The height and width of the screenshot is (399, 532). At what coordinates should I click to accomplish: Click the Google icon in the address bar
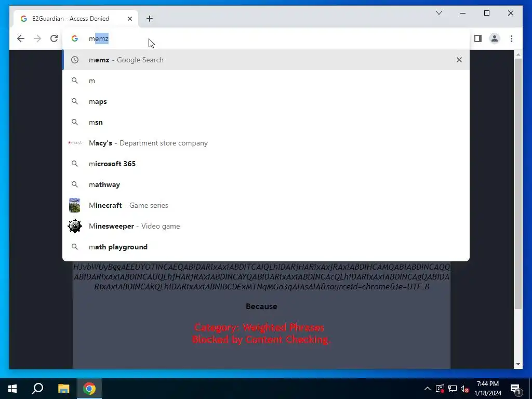click(75, 38)
